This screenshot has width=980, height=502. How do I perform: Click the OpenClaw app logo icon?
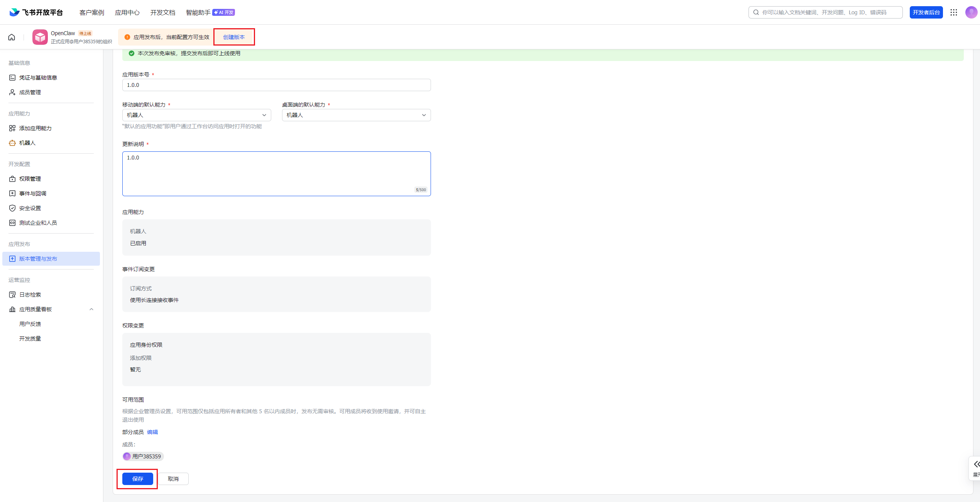coord(40,37)
